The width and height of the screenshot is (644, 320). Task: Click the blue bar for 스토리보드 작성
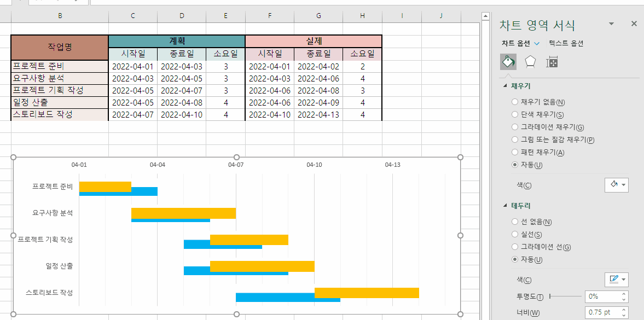275,298
